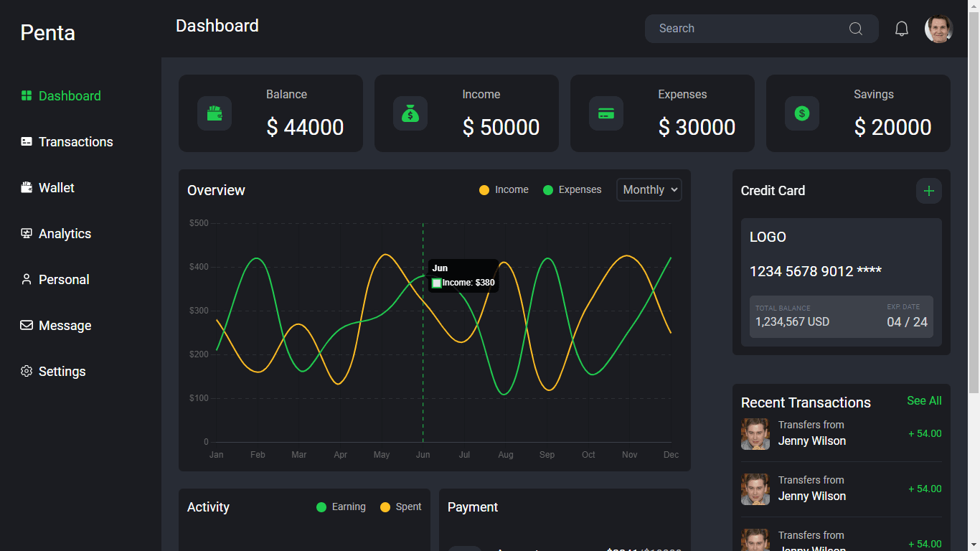Click the 1,234,567 USD total balance
The image size is (980, 551).
(792, 322)
